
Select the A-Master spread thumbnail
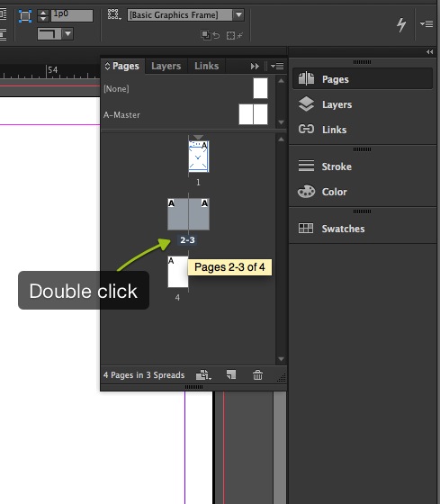tap(253, 114)
